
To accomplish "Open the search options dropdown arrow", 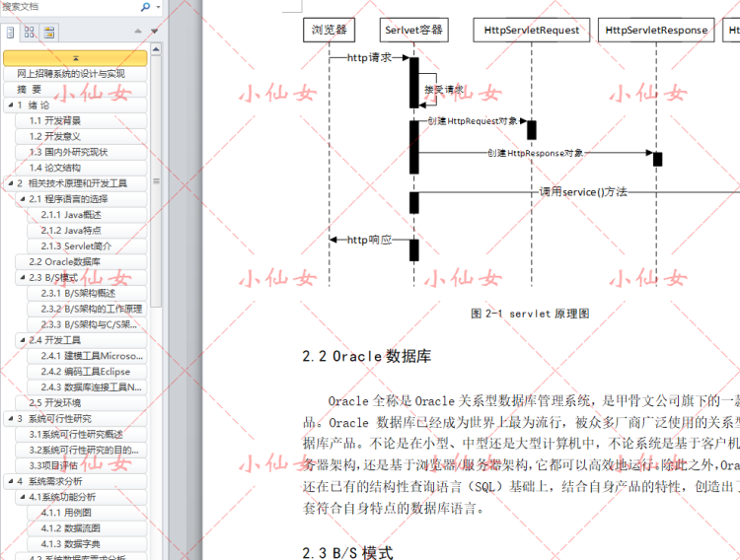I will point(158,7).
